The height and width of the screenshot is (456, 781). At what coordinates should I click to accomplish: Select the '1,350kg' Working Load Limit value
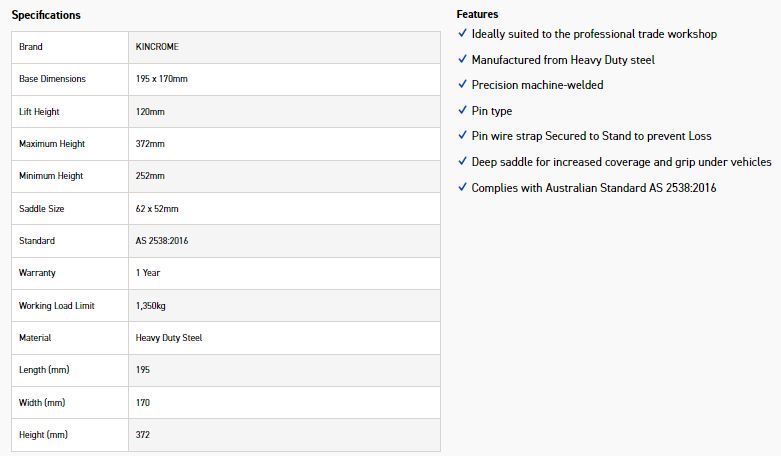(x=155, y=306)
